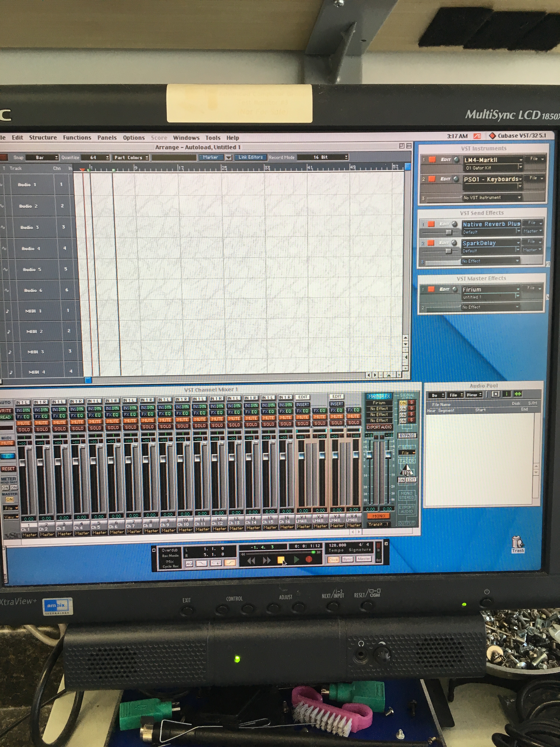Click the Rewind button in the transport bar
560x747 pixels.
251,561
